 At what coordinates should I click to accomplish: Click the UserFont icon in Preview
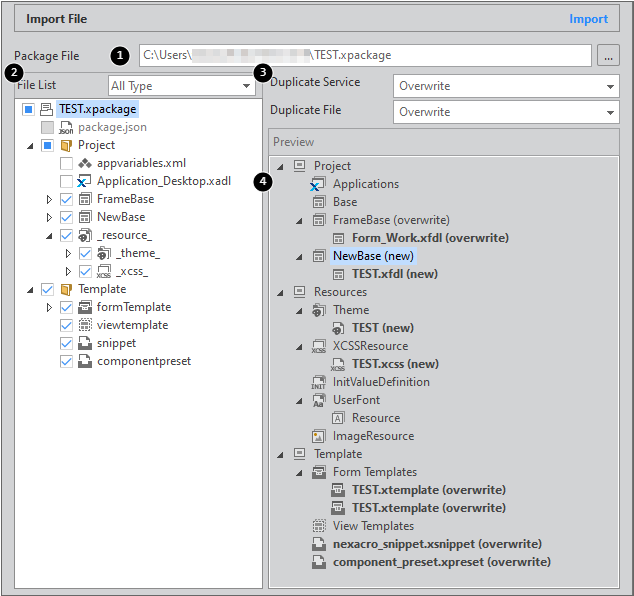(319, 400)
